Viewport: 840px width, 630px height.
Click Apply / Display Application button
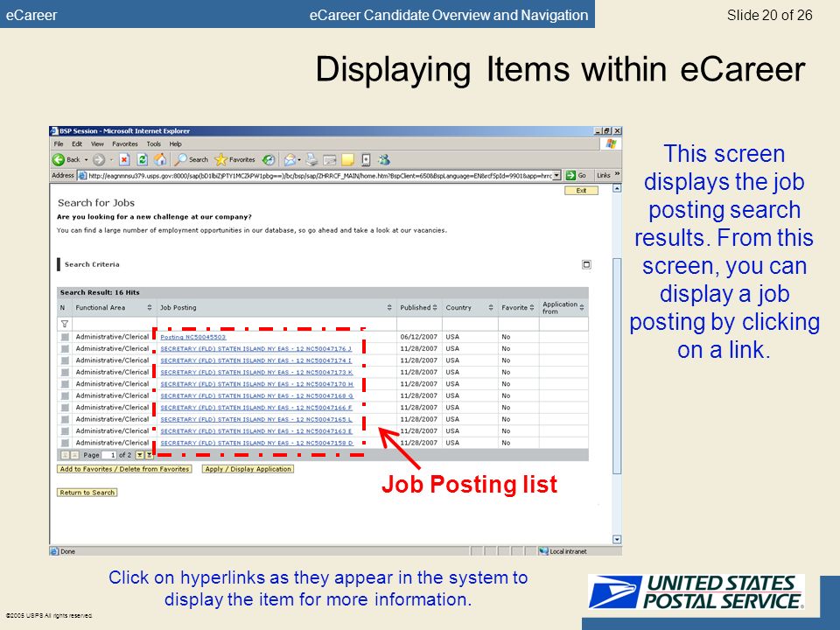pyautogui.click(x=248, y=469)
